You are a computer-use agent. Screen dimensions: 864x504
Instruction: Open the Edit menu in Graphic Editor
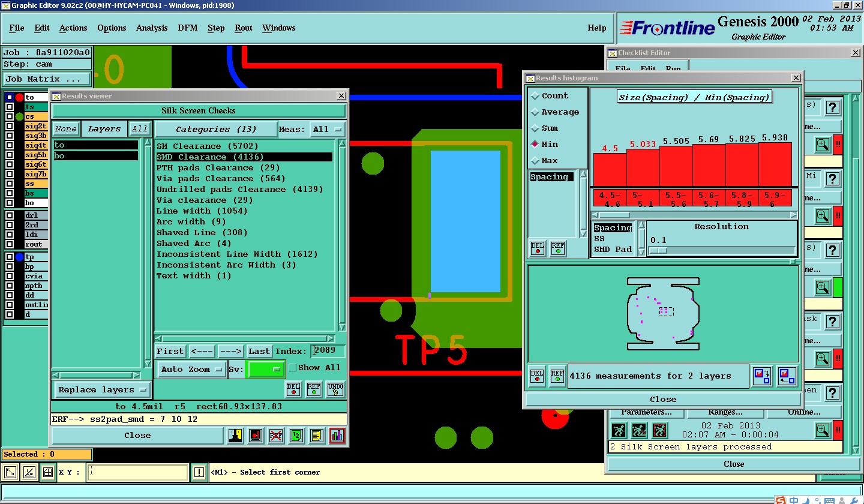tap(42, 28)
